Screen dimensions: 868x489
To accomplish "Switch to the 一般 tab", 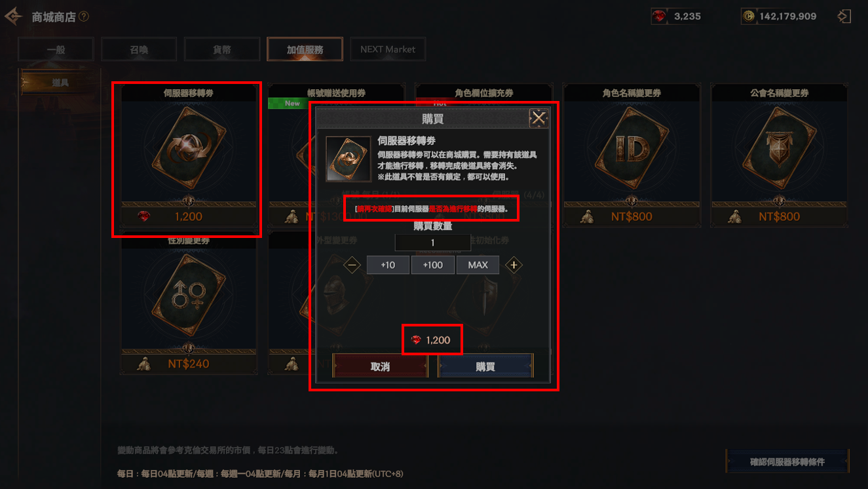I will click(x=56, y=49).
